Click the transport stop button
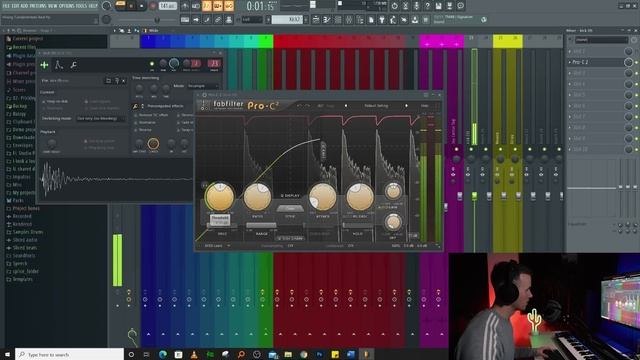This screenshot has width=640, height=360. coord(141,6)
